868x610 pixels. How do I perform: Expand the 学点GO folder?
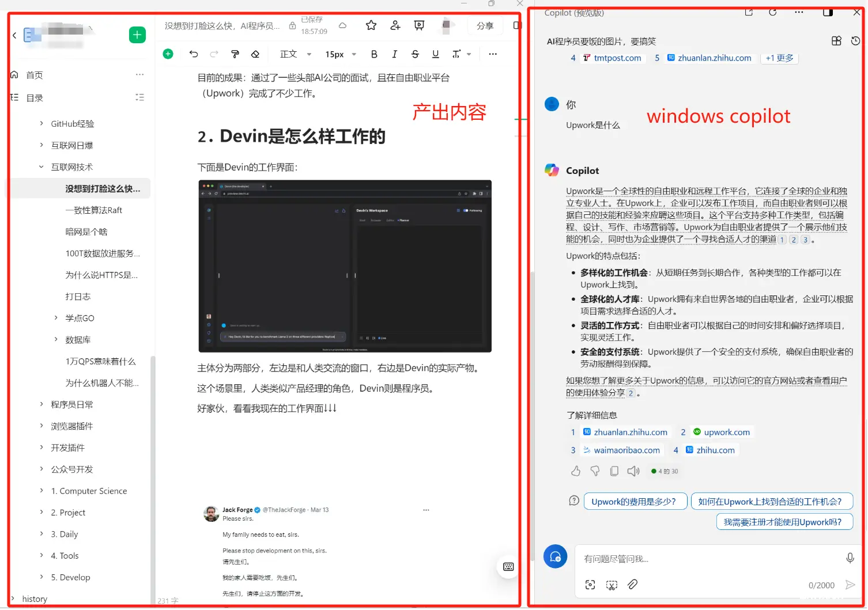pos(56,318)
